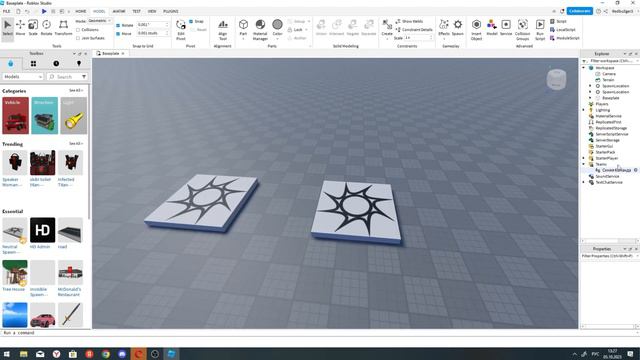The height and width of the screenshot is (360, 640).
Task: Open the Material Manager
Action: (x=260, y=29)
